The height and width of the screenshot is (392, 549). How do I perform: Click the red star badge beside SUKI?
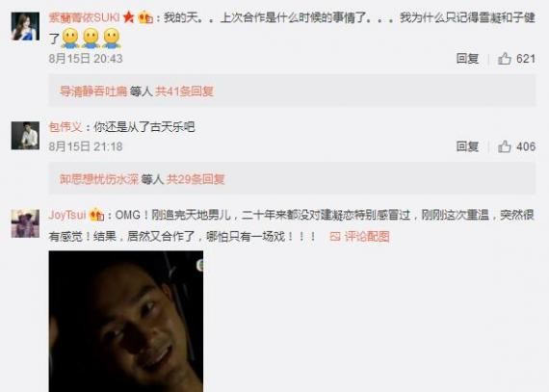[129, 17]
